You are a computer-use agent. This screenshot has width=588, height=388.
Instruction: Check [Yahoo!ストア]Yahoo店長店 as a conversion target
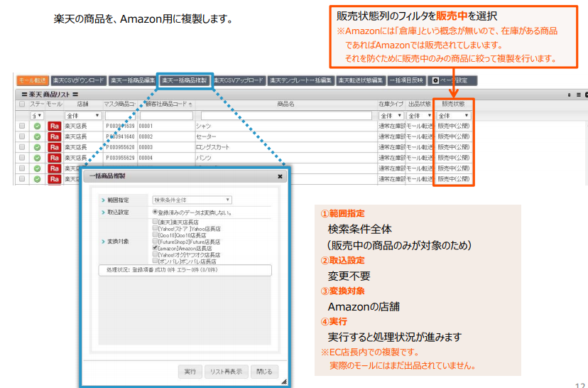click(155, 228)
